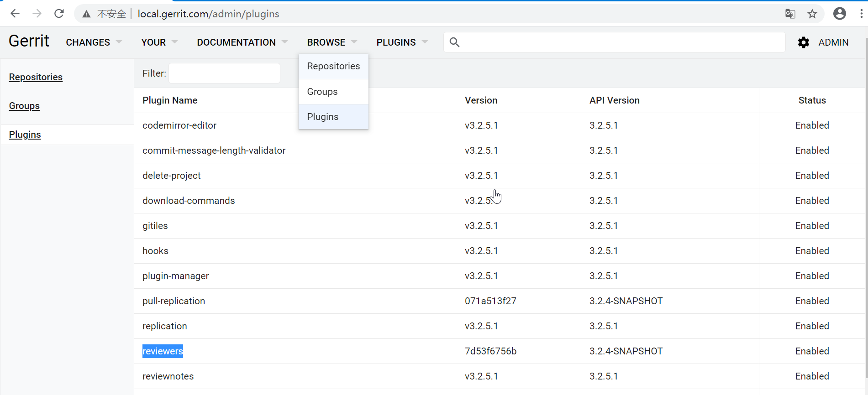Choose Groups in BROWSE dropdown
The width and height of the screenshot is (868, 395).
[333, 92]
